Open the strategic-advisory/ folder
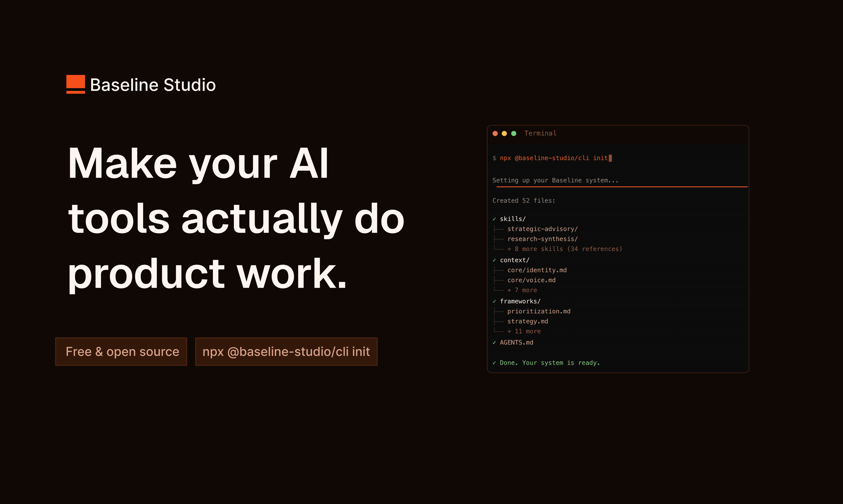This screenshot has height=504, width=843. click(543, 229)
